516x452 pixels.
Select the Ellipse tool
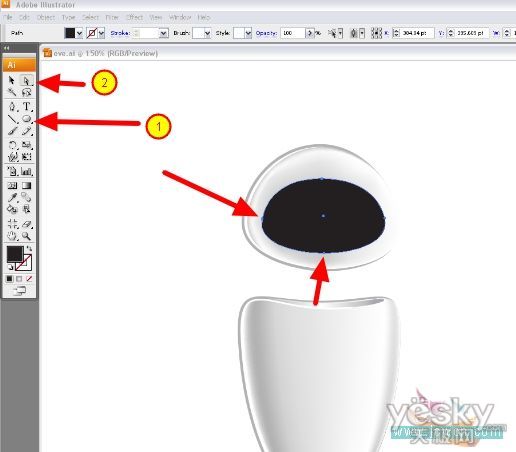pos(26,119)
